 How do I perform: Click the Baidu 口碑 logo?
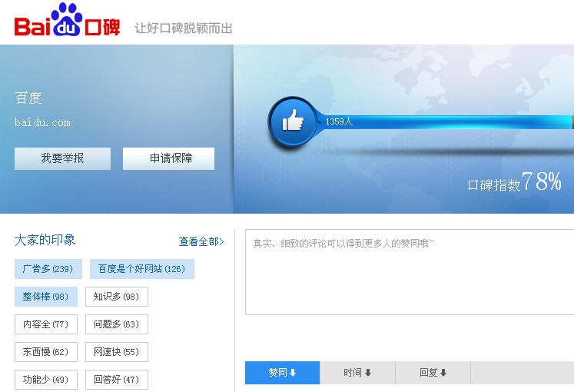click(67, 20)
